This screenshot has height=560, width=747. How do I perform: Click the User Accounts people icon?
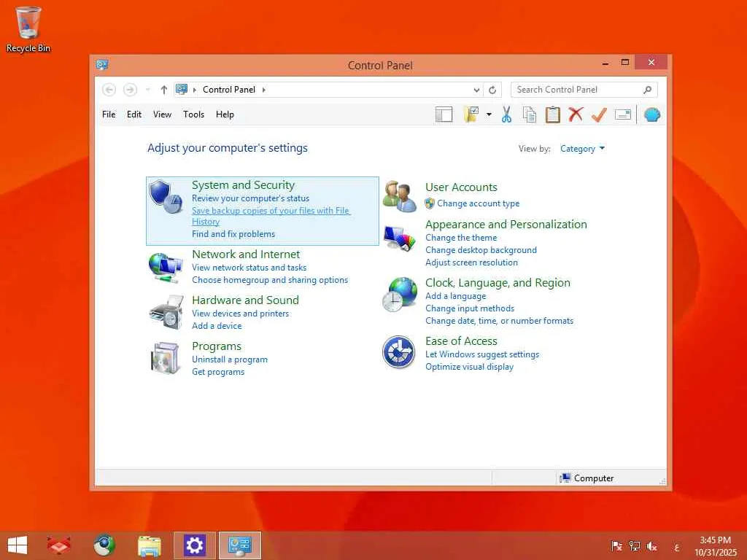click(x=399, y=196)
